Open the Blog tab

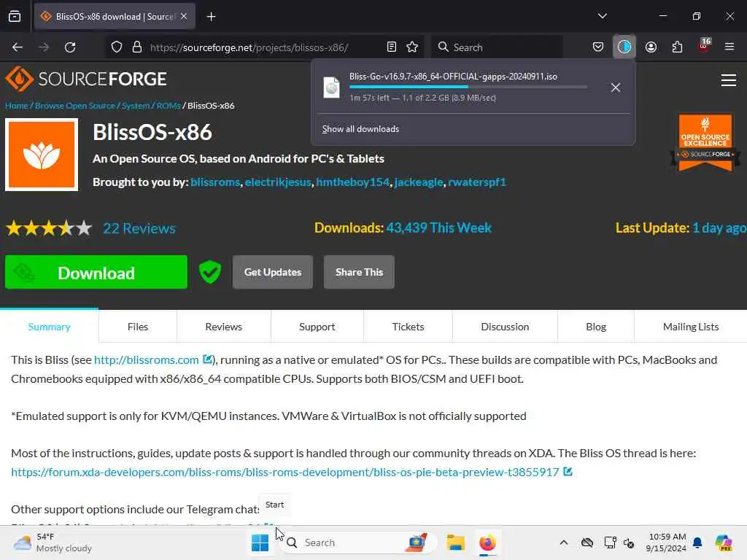coord(596,327)
